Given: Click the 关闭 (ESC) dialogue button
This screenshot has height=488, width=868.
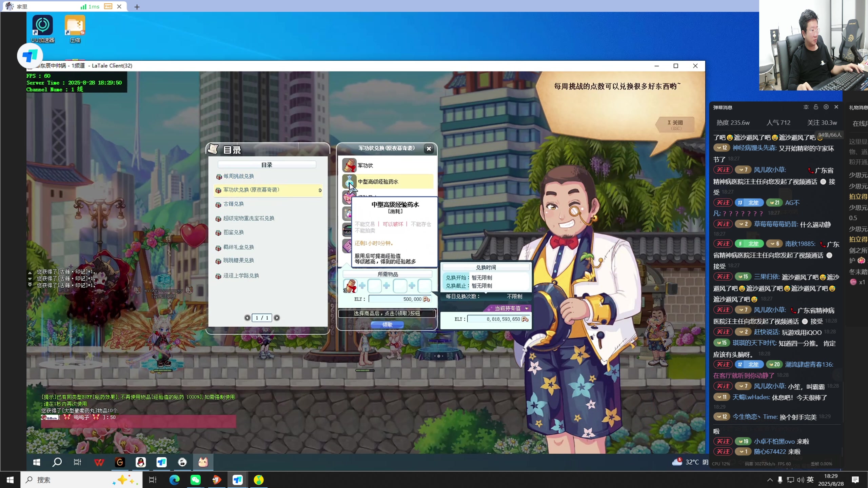Looking at the screenshot, I should point(675,124).
